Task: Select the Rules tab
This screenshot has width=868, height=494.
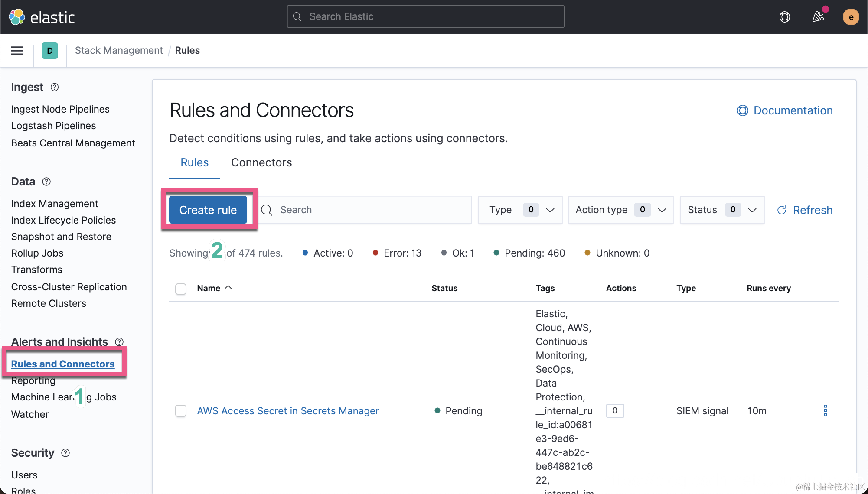Action: [194, 162]
